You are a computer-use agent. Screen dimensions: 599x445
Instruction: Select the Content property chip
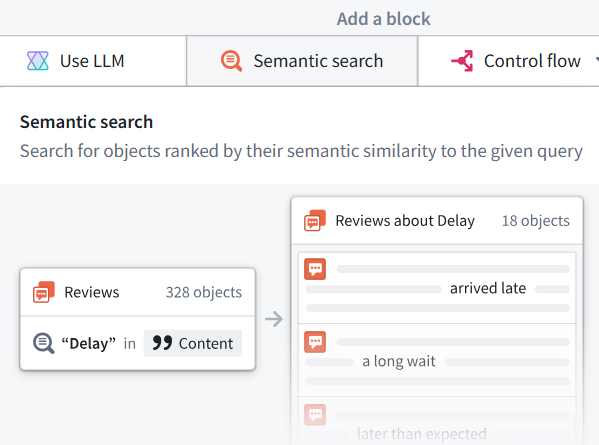click(193, 343)
